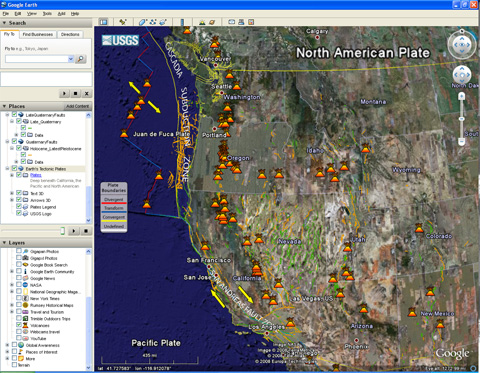This screenshot has height=373, width=480.
Task: Expand the NASA layer node
Action: pyautogui.click(x=12, y=285)
